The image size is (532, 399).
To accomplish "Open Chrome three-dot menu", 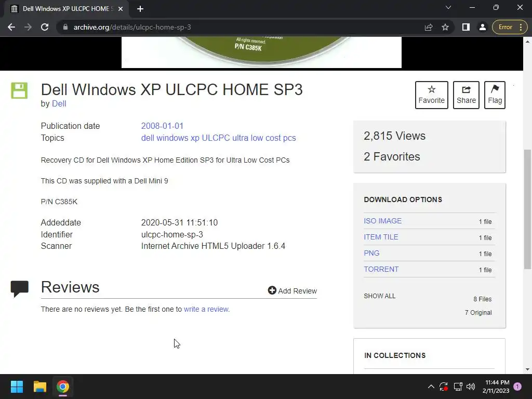I will click(521, 27).
